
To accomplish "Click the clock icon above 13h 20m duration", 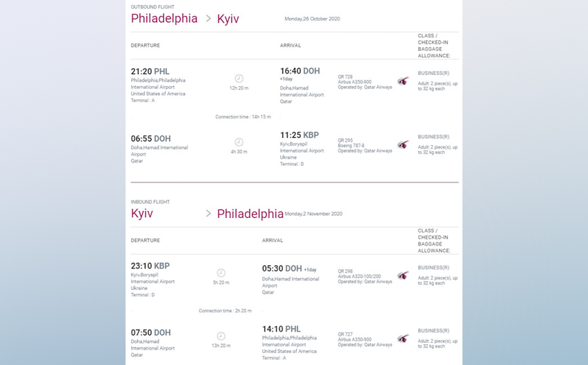I will [221, 336].
